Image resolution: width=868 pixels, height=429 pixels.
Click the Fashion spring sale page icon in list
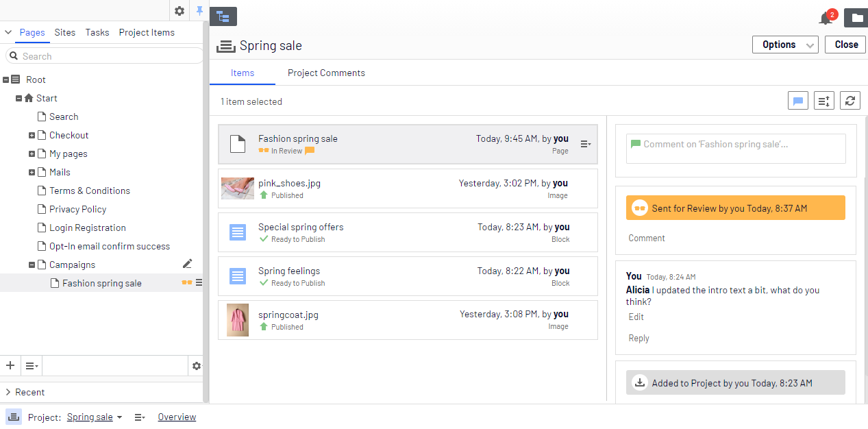(237, 144)
